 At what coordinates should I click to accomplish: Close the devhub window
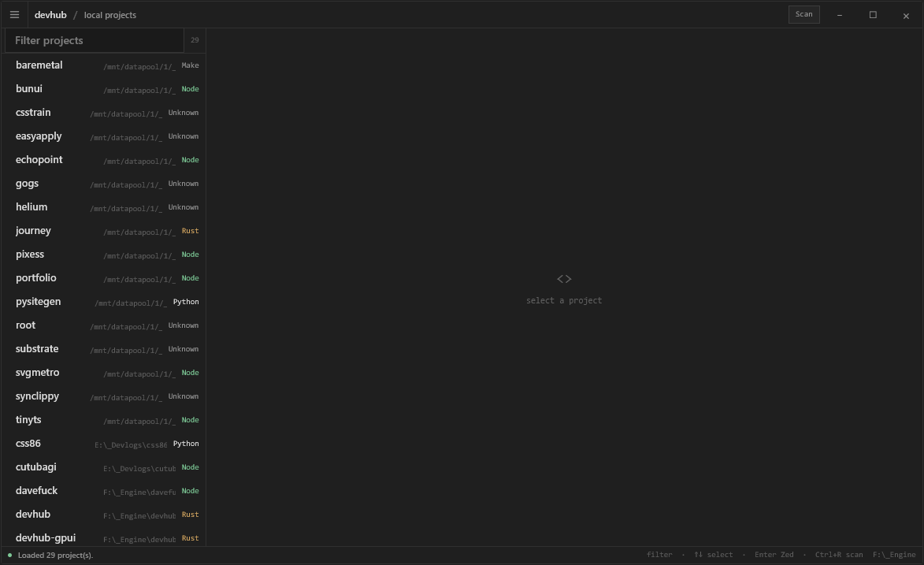coord(906,15)
